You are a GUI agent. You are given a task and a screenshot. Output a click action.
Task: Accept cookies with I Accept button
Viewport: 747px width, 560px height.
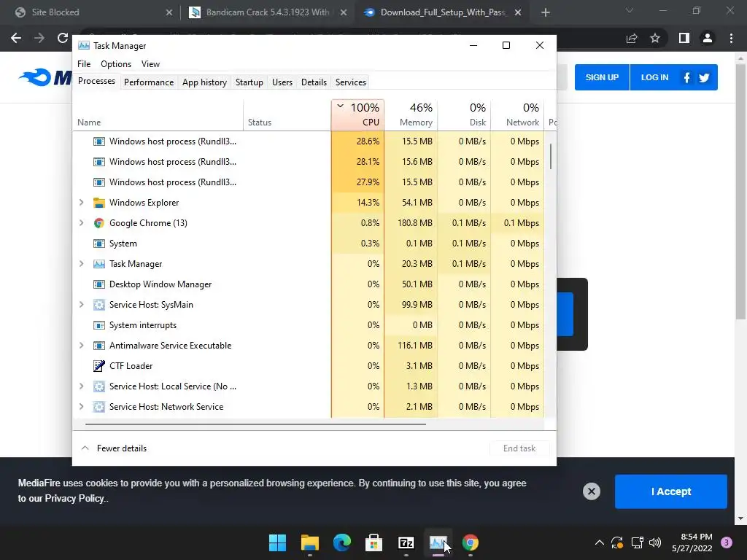(x=671, y=491)
